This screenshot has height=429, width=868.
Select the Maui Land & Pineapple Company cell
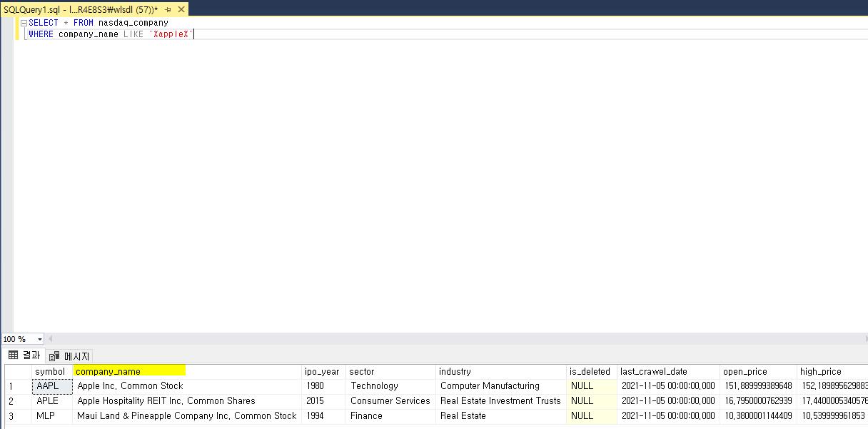(x=187, y=416)
